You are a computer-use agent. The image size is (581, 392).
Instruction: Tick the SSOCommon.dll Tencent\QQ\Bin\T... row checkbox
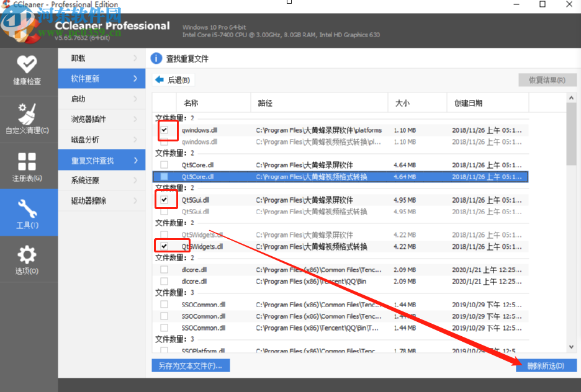(164, 327)
